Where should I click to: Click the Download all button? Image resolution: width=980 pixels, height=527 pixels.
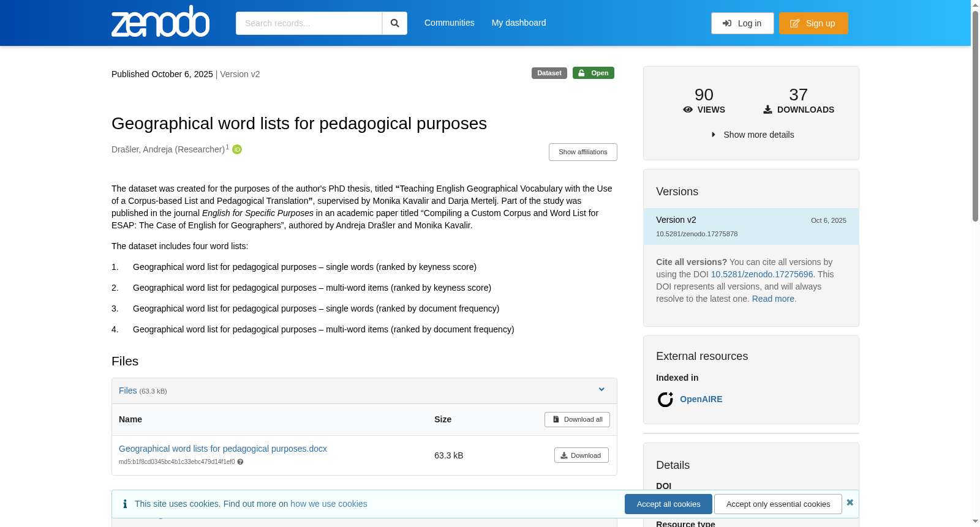pyautogui.click(x=577, y=419)
